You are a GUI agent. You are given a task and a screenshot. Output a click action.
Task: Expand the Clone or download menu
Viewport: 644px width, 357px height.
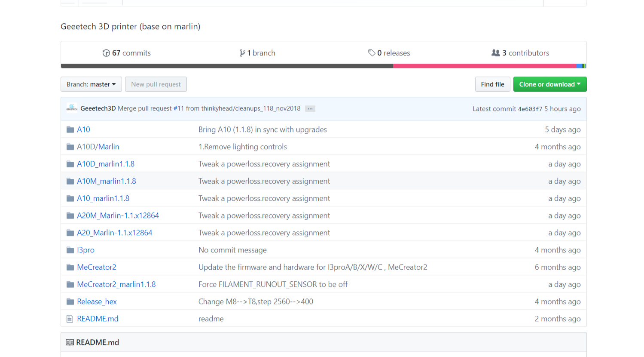[x=549, y=84]
